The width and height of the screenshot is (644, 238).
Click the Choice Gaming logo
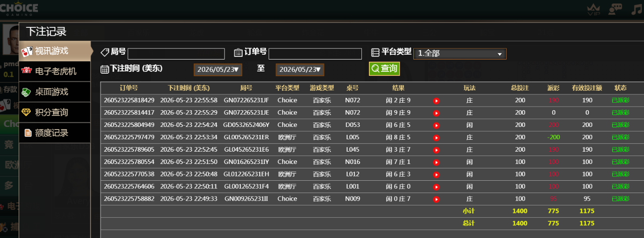19,8
